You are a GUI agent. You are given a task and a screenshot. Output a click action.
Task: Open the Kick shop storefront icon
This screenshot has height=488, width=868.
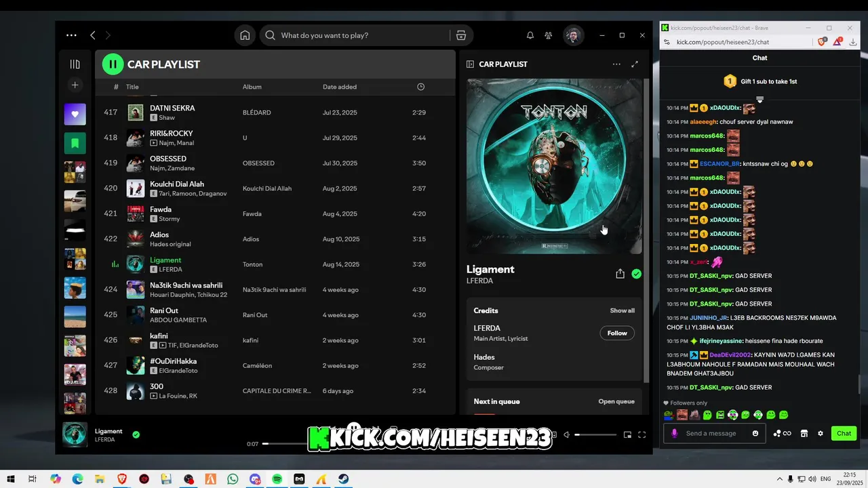pyautogui.click(x=804, y=433)
